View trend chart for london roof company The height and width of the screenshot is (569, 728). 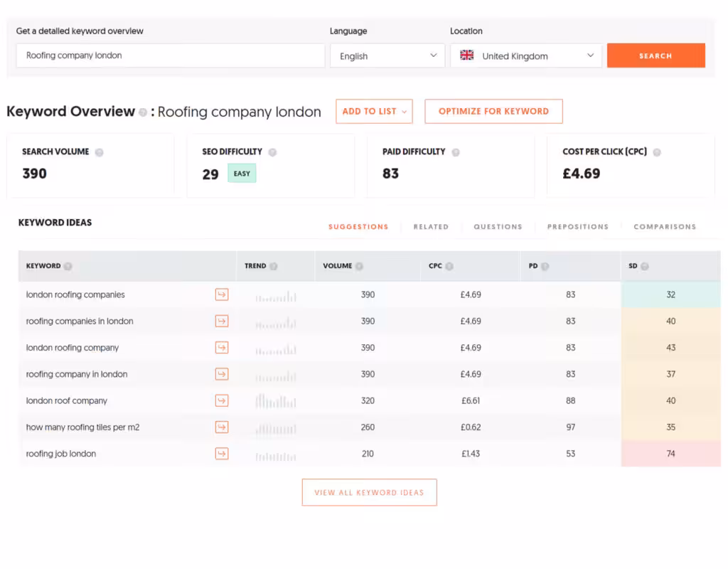tap(276, 401)
